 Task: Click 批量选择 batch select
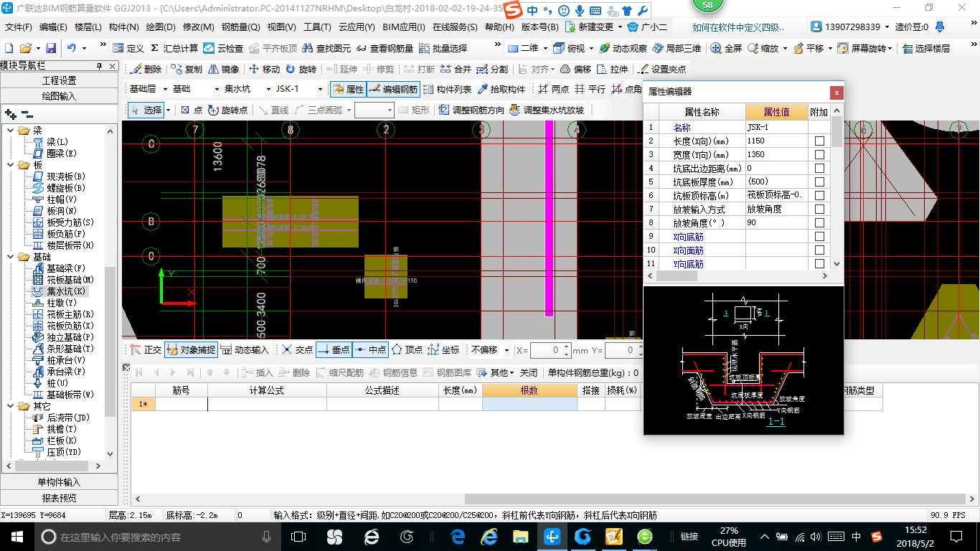click(443, 48)
